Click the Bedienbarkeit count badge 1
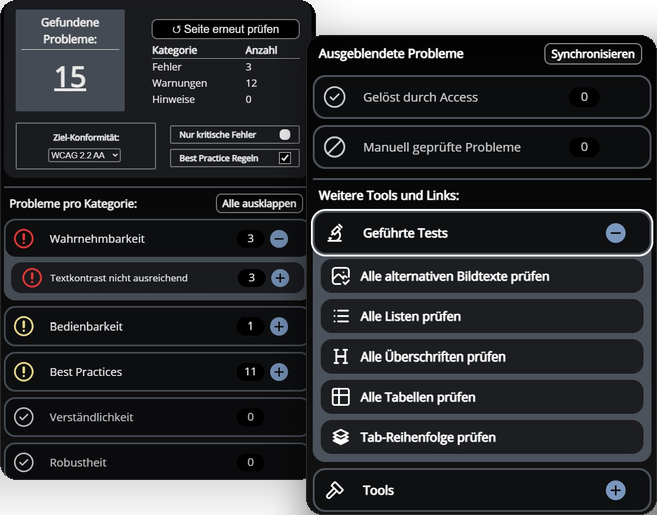657x515 pixels. click(250, 326)
